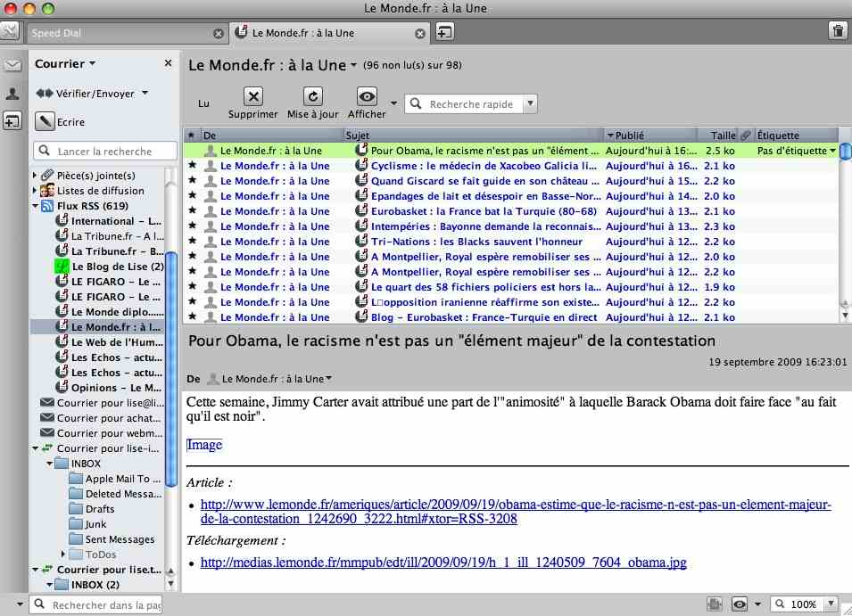This screenshot has height=616, width=852.
Task: Click the Mise à jour refresh icon
Action: (312, 96)
